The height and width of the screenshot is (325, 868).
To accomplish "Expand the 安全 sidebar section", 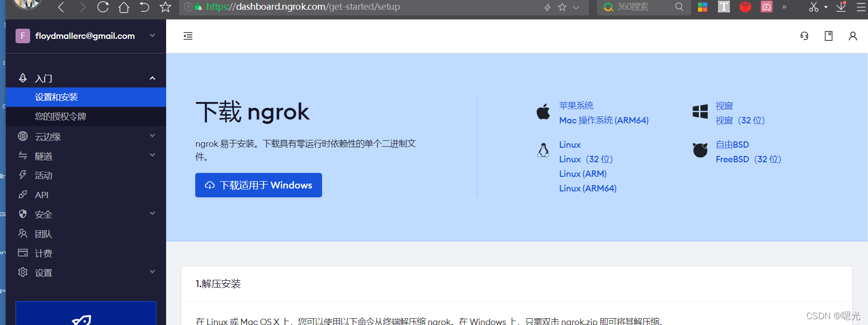I will [86, 214].
